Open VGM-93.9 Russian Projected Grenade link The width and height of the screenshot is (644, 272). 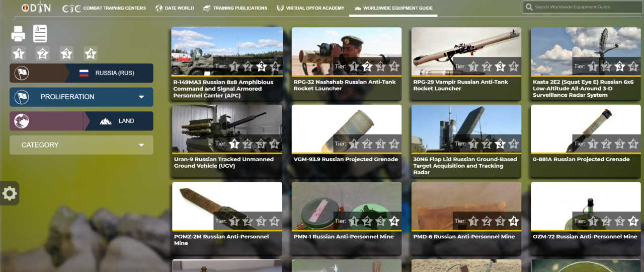coord(346,159)
